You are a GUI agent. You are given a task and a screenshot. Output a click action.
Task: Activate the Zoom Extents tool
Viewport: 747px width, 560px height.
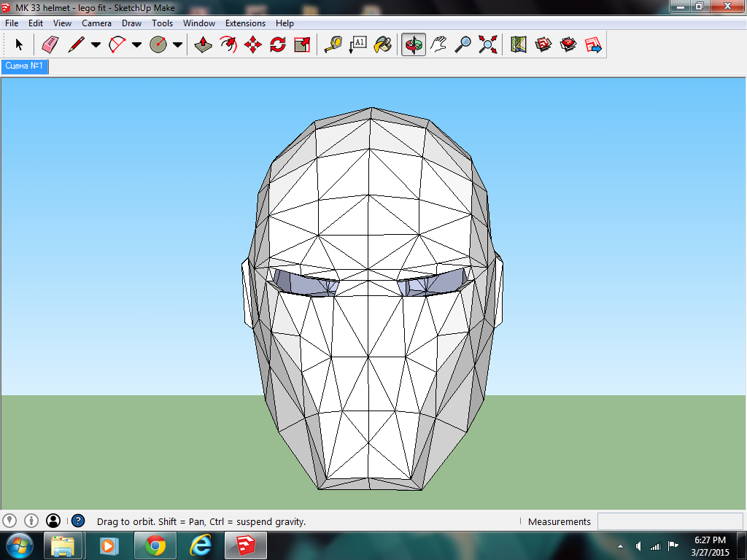(x=487, y=45)
